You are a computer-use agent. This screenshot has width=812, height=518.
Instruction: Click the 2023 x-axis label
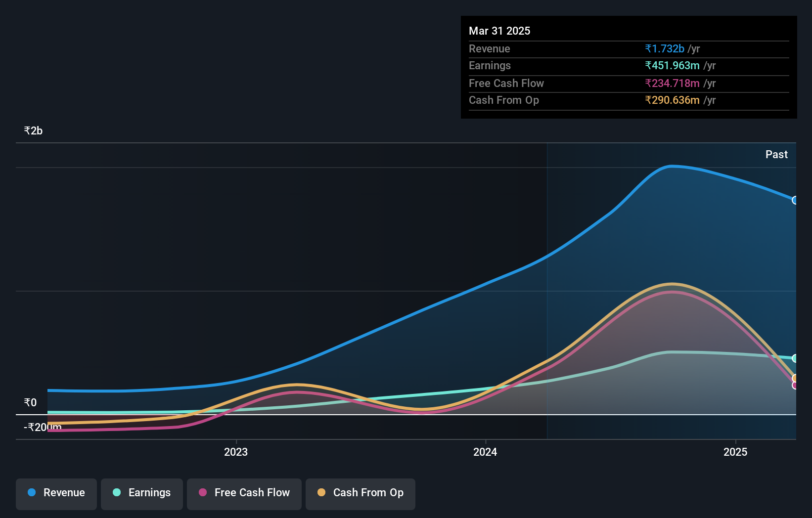(236, 452)
